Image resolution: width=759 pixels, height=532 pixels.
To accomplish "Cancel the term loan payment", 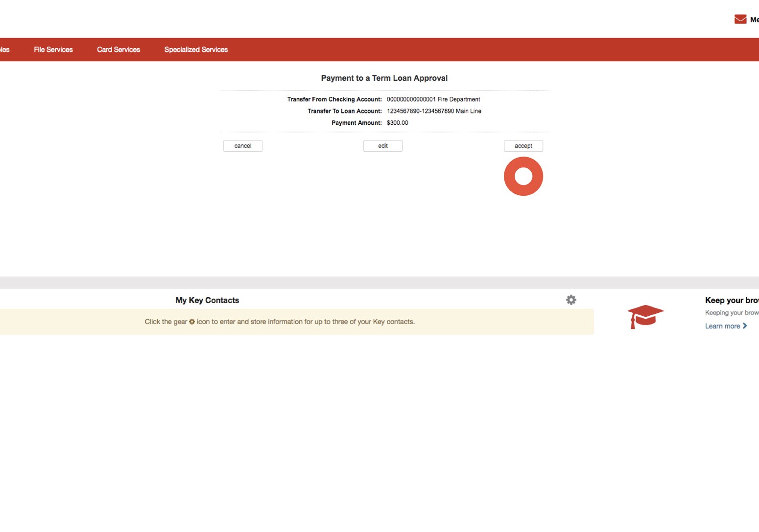I will (x=242, y=145).
